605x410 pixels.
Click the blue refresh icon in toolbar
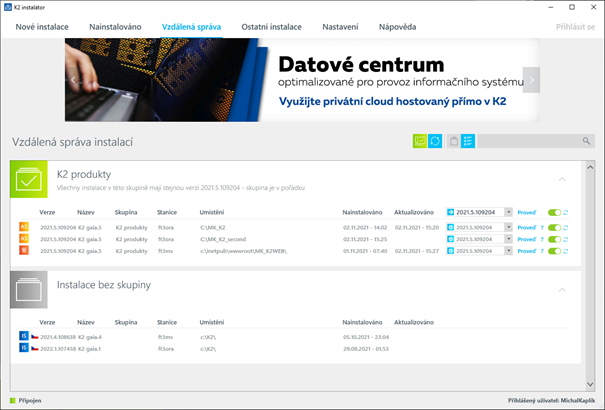click(x=435, y=141)
